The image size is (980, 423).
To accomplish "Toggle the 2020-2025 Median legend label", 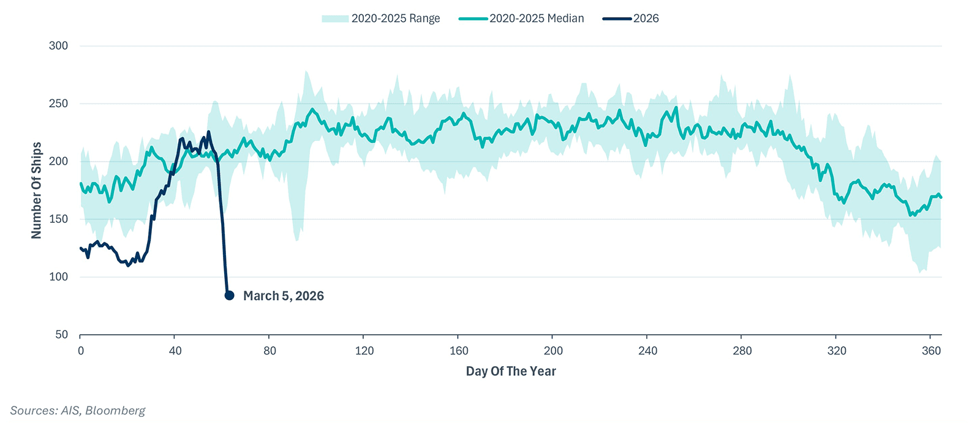I will pyautogui.click(x=537, y=19).
